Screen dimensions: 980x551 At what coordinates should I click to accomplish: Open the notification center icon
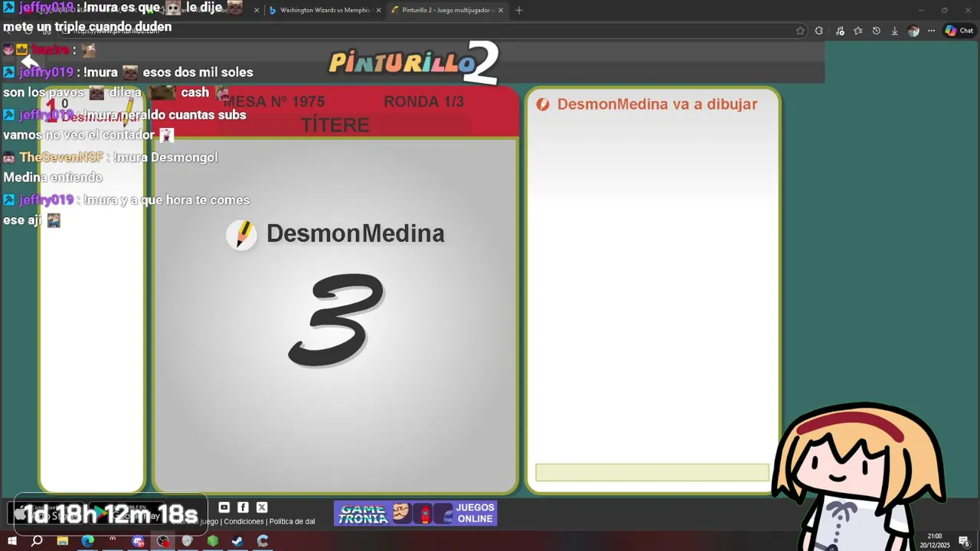965,541
